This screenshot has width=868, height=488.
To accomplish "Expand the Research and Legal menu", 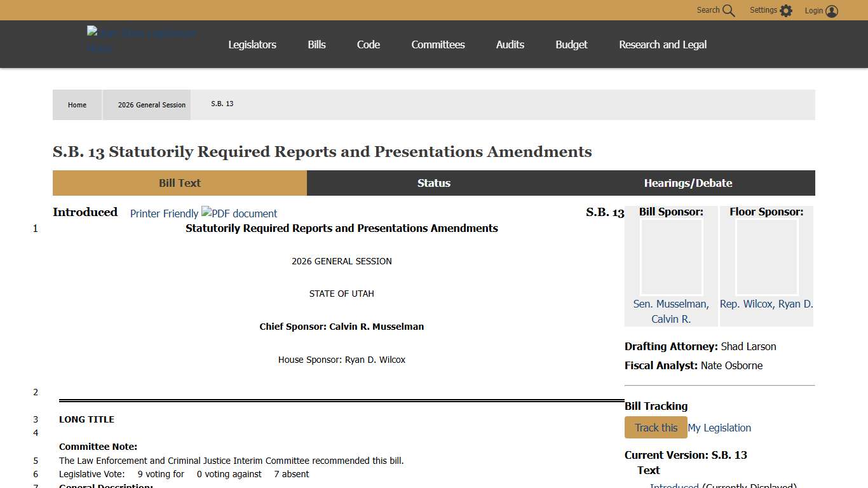I will coord(663,44).
